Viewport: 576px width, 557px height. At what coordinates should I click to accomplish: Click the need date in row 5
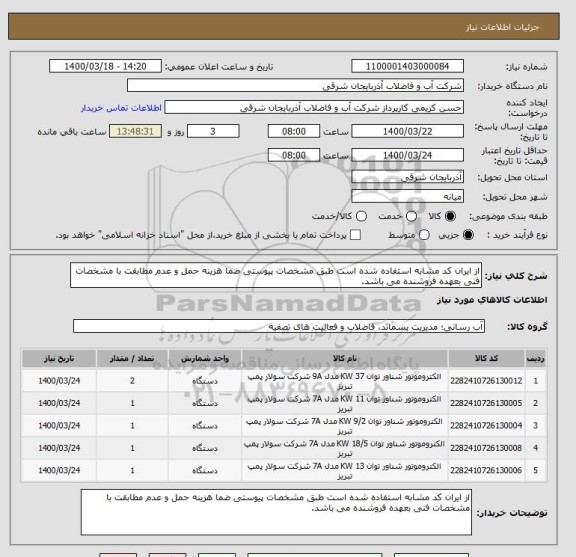(59, 470)
